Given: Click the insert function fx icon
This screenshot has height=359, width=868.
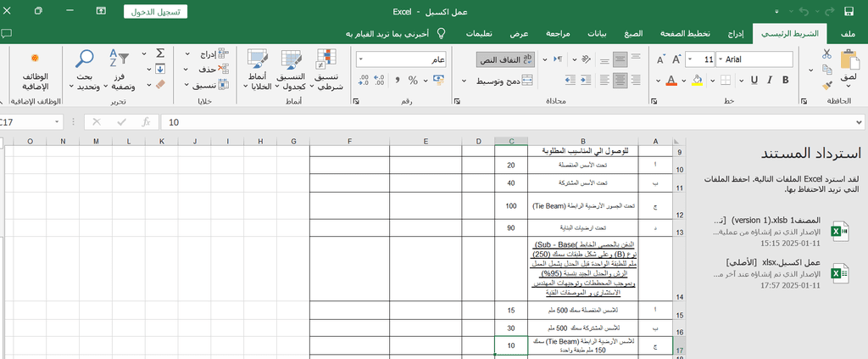Looking at the screenshot, I should (146, 122).
